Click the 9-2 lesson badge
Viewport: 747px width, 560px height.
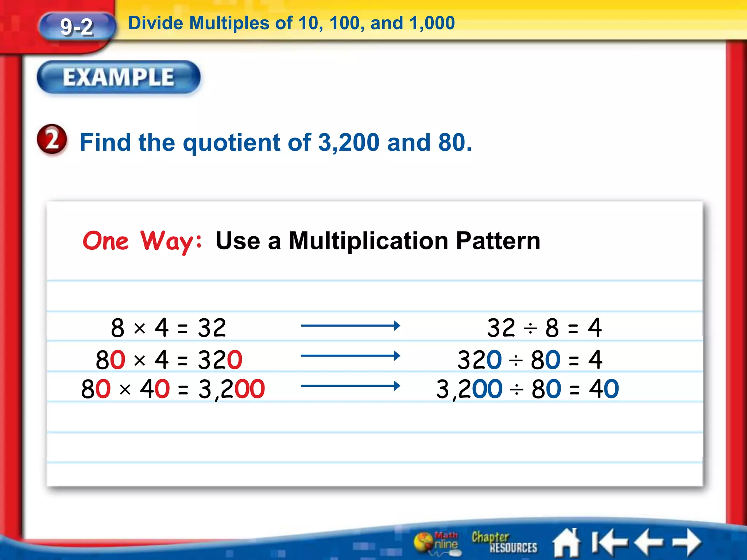pos(77,27)
